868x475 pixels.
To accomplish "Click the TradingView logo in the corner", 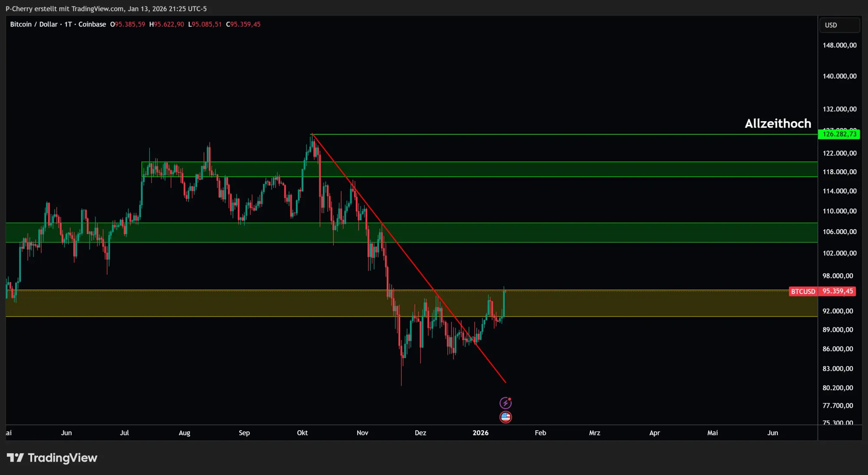I will 52,458.
